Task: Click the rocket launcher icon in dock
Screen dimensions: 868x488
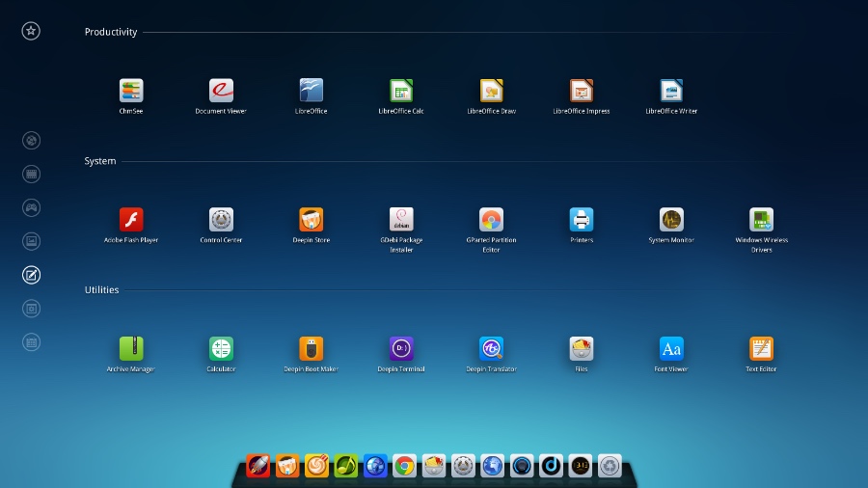Action: tap(258, 467)
